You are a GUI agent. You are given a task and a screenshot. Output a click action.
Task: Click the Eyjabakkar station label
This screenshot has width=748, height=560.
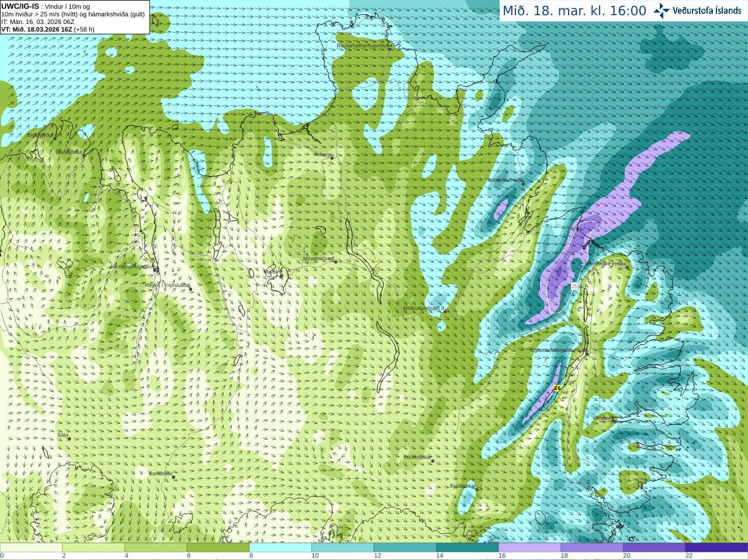pyautogui.click(x=463, y=486)
